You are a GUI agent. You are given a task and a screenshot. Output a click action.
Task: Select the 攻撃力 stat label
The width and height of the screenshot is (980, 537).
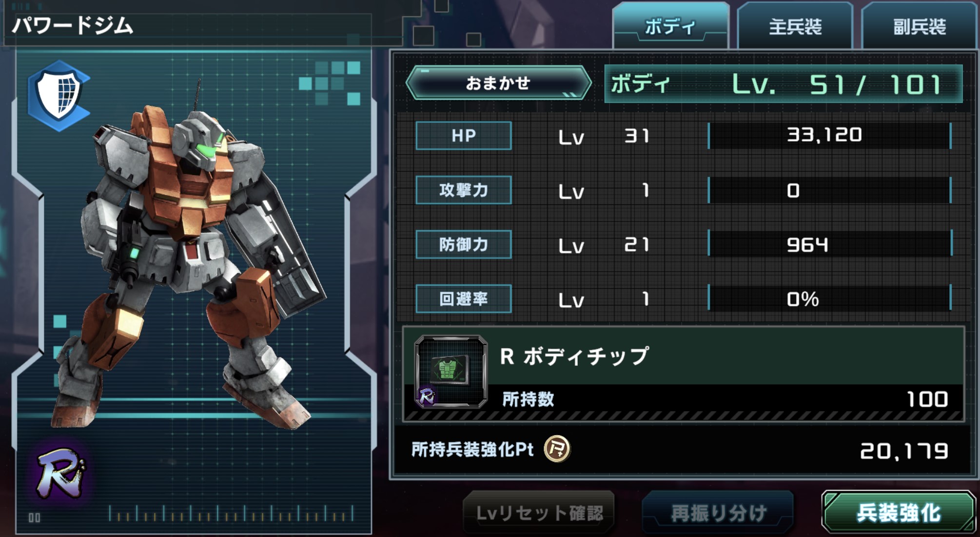pos(464,190)
